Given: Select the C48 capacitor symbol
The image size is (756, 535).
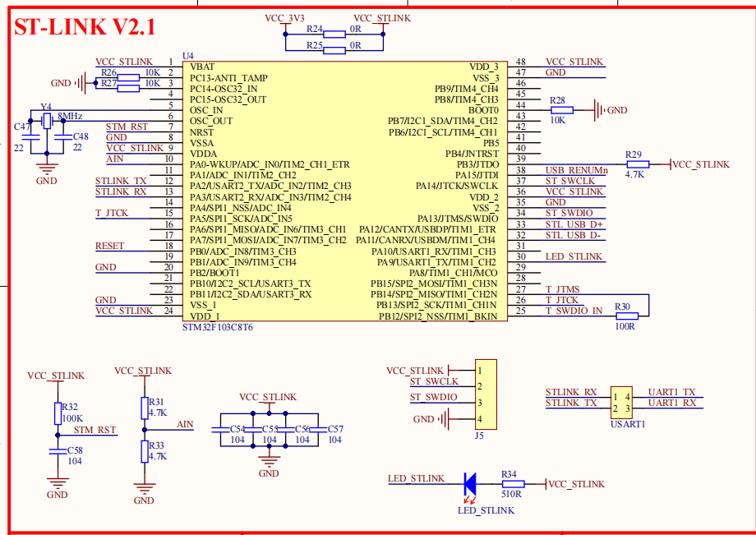Looking at the screenshot, I should (x=63, y=137).
